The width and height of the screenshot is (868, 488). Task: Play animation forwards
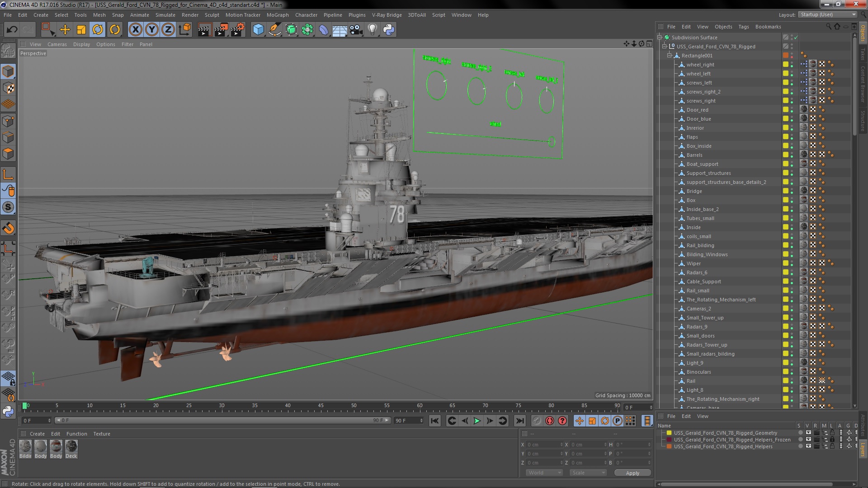[x=477, y=421]
